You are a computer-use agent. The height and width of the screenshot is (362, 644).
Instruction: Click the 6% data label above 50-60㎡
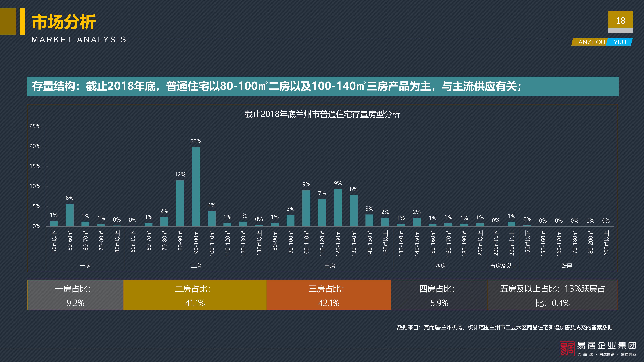click(69, 198)
